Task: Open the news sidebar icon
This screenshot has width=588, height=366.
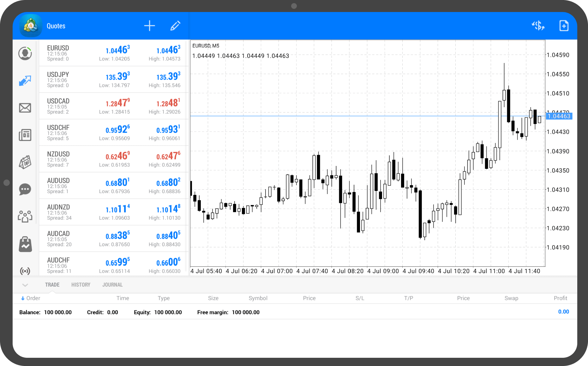Action: tap(25, 135)
